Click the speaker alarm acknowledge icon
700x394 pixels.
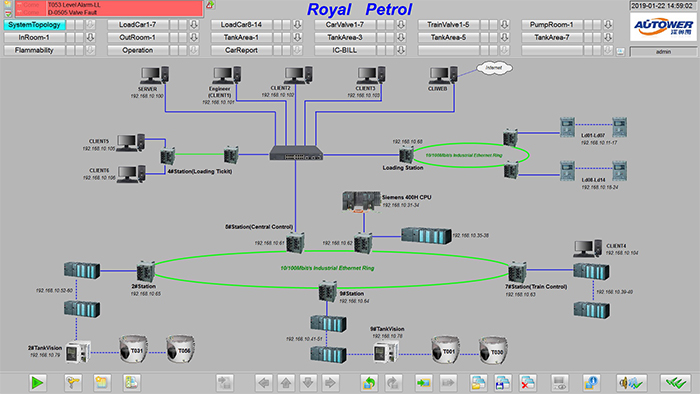click(631, 382)
